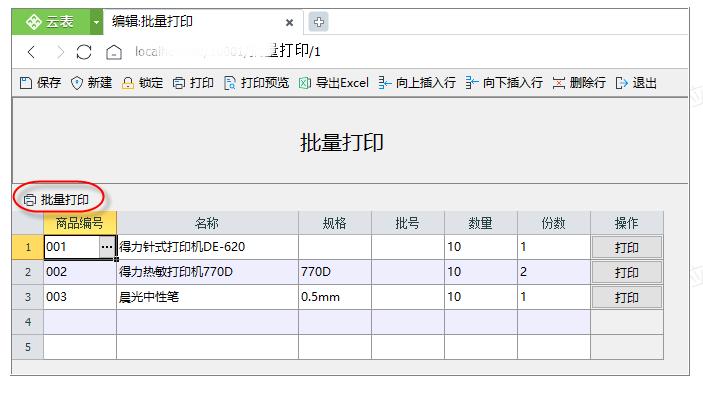Click the 新建 (New) toolbar button
Viewport: 703px width, 395px height.
coord(91,83)
